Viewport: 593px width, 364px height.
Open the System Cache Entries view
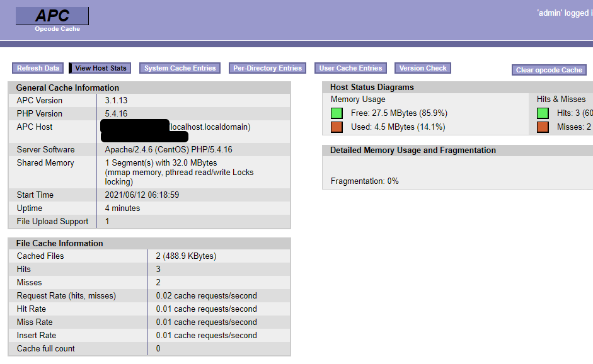tap(179, 68)
